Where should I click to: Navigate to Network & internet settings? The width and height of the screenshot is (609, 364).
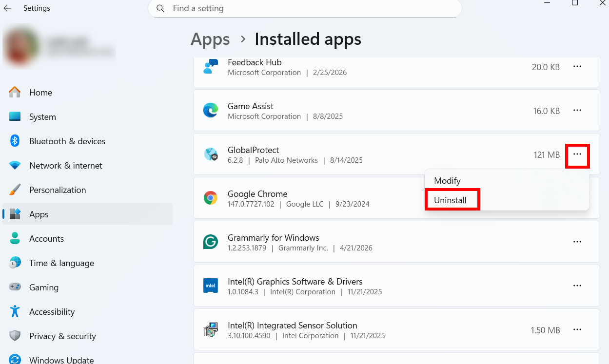[x=65, y=165]
